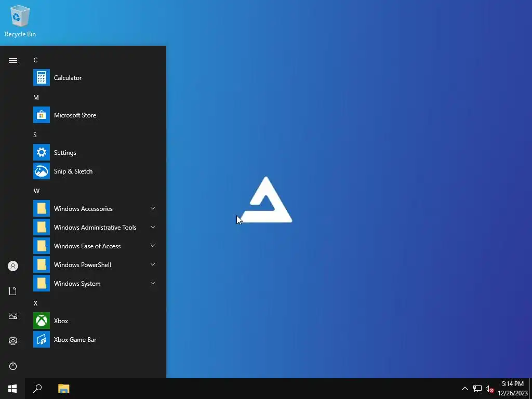Expand the Start menu hamburger button

pos(13,60)
